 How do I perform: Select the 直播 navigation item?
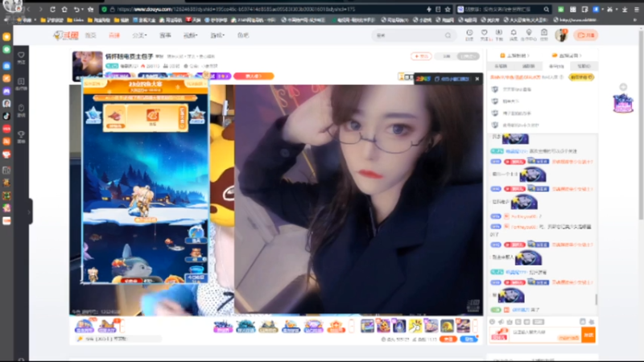click(x=114, y=35)
